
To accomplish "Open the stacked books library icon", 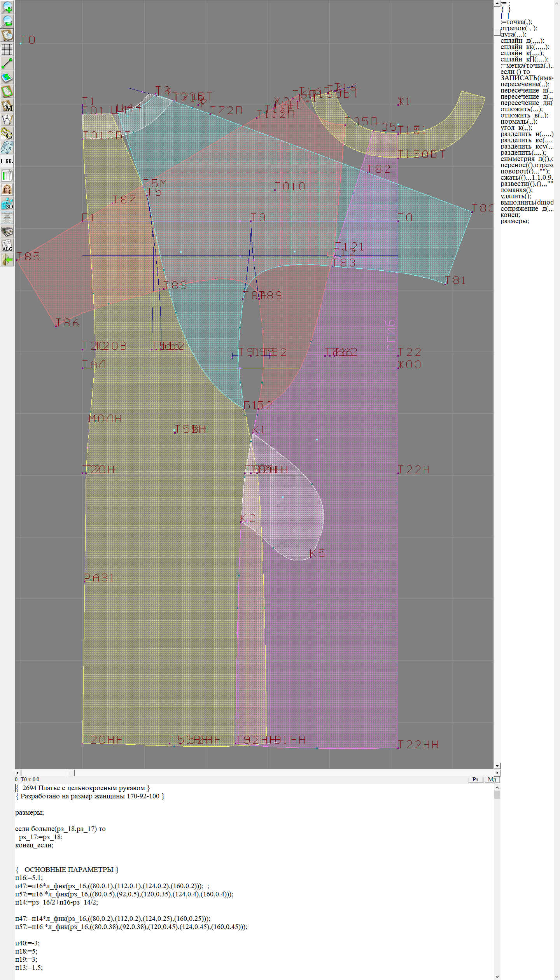I will (7, 232).
